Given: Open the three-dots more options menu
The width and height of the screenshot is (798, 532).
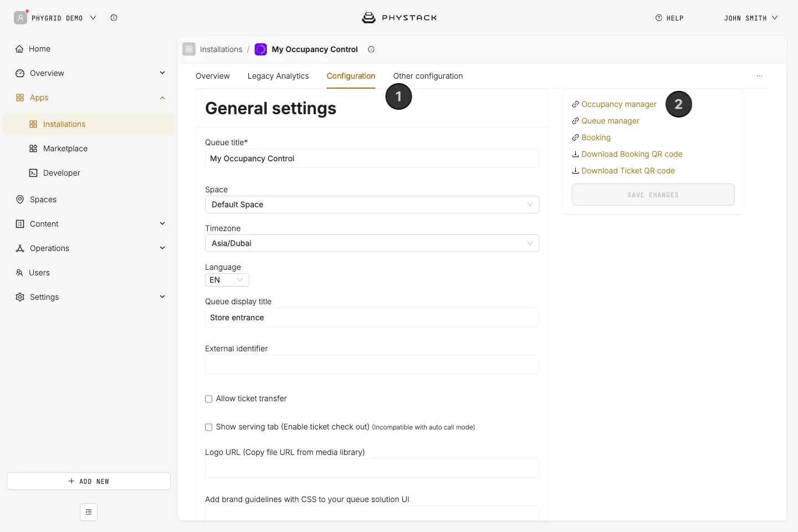Looking at the screenshot, I should tap(760, 76).
